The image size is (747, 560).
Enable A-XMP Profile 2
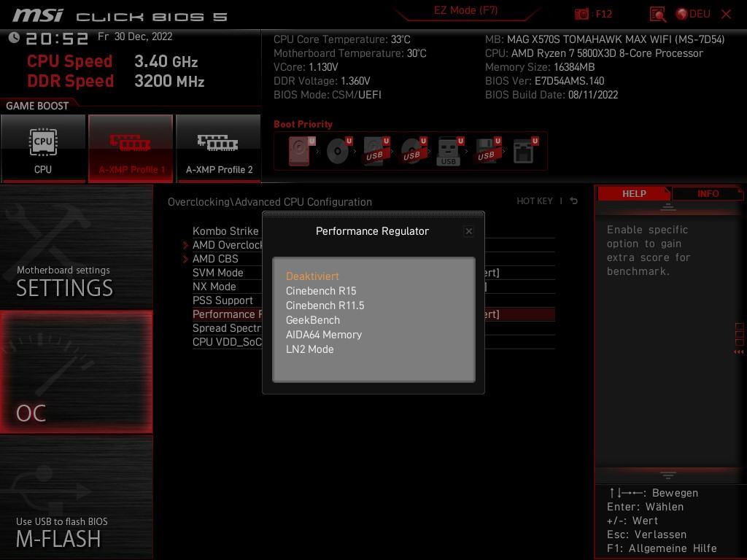(x=219, y=148)
